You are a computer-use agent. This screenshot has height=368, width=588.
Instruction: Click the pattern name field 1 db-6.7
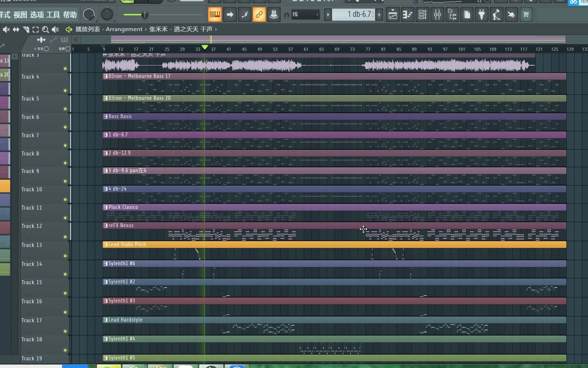click(x=354, y=15)
